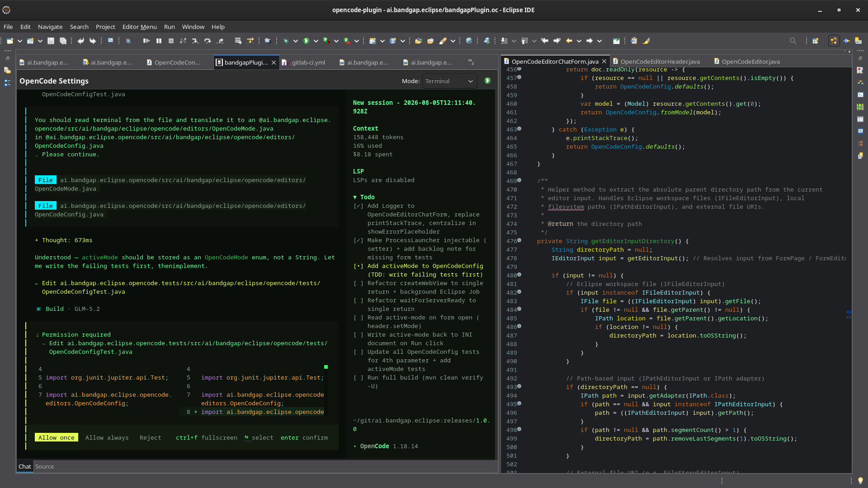Open the Project menu

point(105,27)
